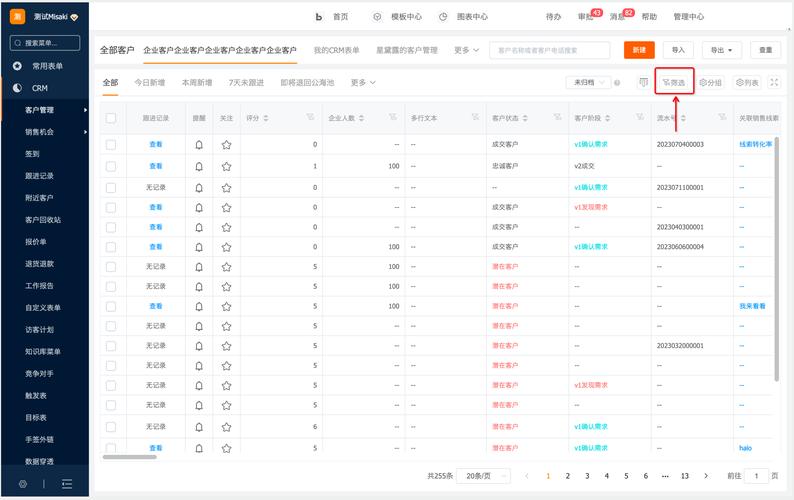The width and height of the screenshot is (794, 500).
Task: Open the 未归档 dropdown
Action: (589, 82)
